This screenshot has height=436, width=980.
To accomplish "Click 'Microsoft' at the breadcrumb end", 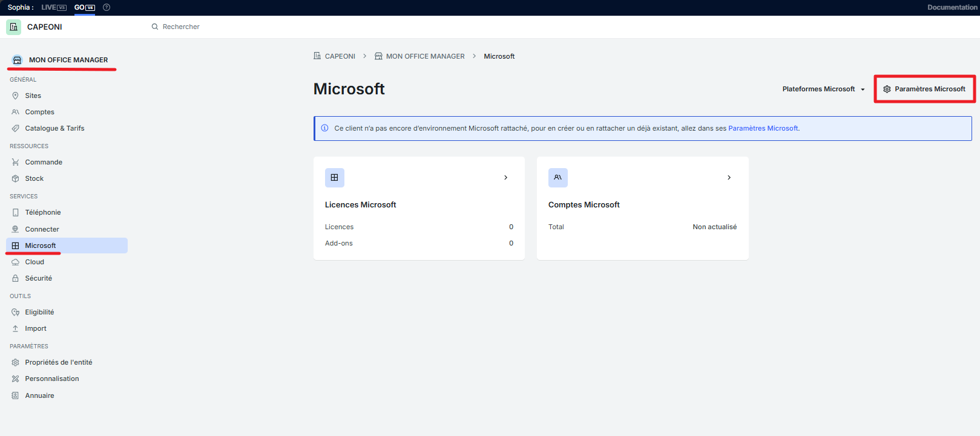I will click(499, 56).
